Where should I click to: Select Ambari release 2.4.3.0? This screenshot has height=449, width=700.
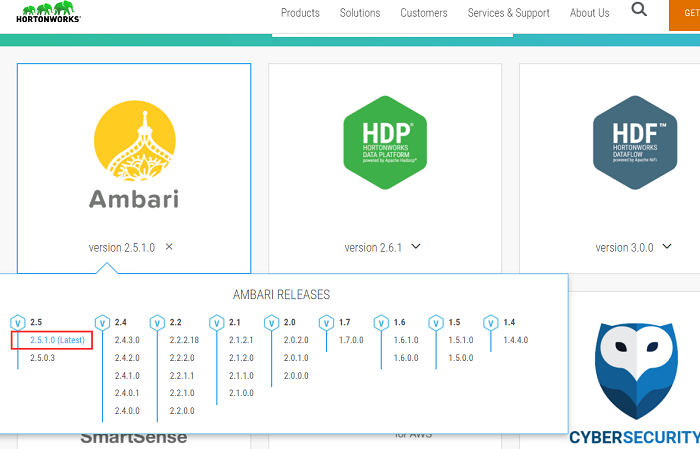[127, 340]
